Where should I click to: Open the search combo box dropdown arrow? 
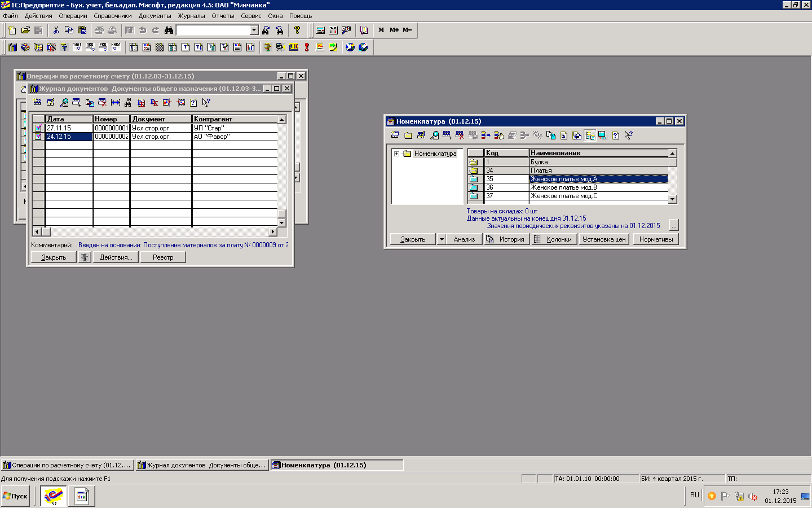[x=254, y=30]
